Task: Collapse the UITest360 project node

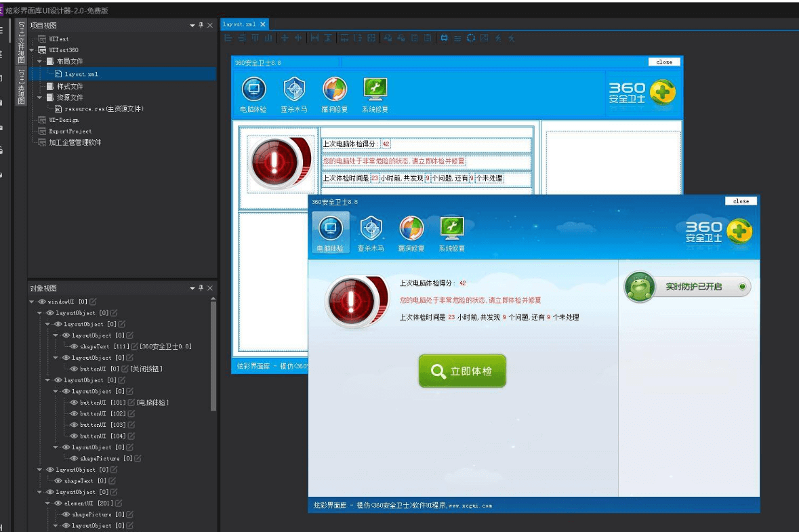Action: click(x=32, y=50)
